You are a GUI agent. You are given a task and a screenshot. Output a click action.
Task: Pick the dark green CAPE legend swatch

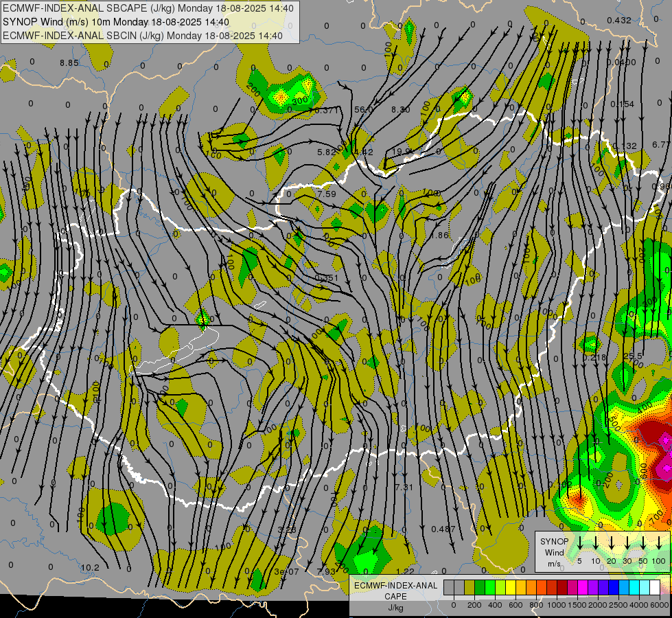click(480, 588)
